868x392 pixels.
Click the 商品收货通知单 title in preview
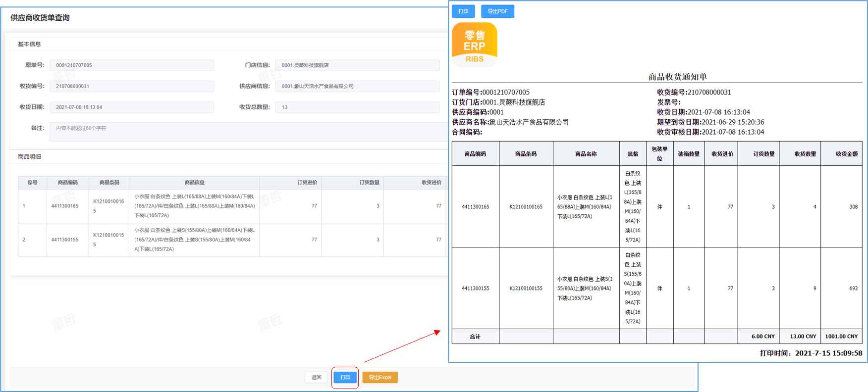(677, 77)
